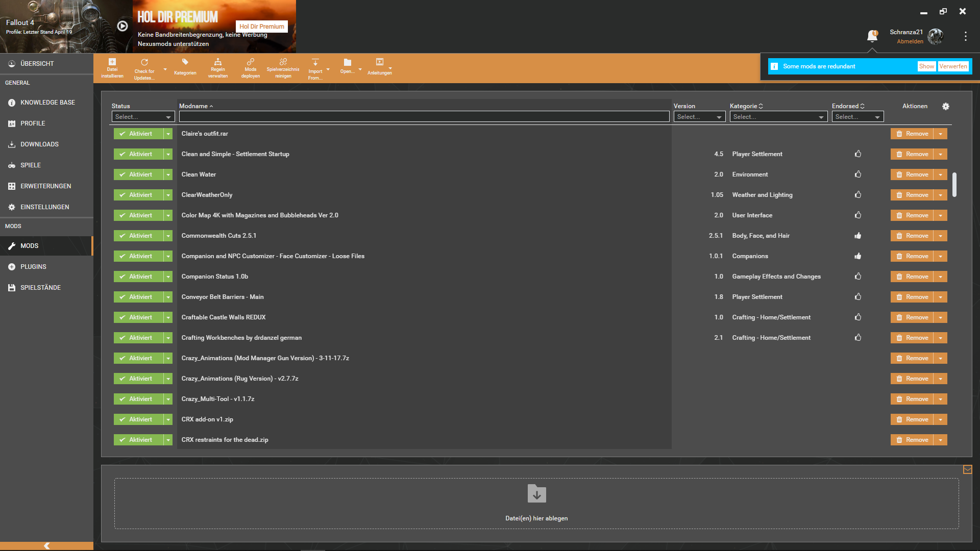Endorse Conveyor Belt Barriers - Main

point(858,296)
